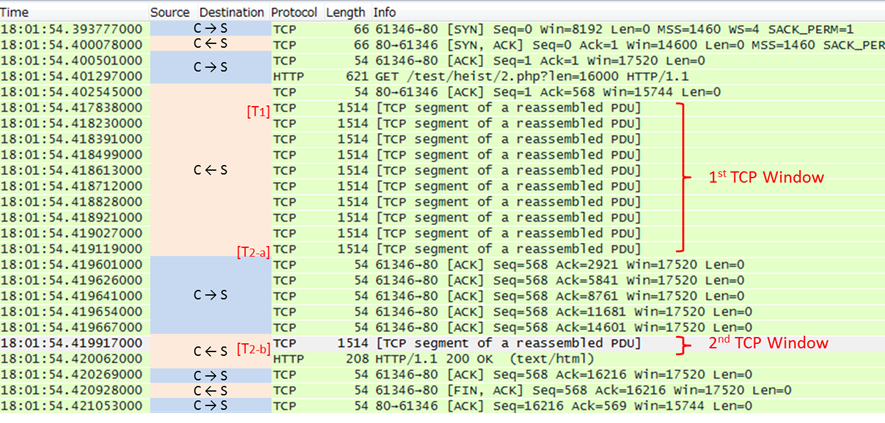885x423 pixels.
Task: Click the "2nd TCP Window" annotation
Action: click(x=770, y=343)
